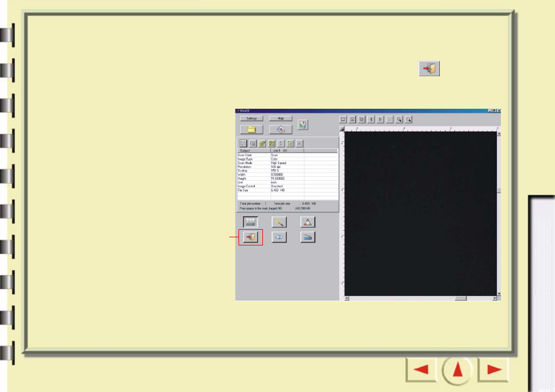Select the Scaling row label
The width and height of the screenshot is (555, 392).
243,170
